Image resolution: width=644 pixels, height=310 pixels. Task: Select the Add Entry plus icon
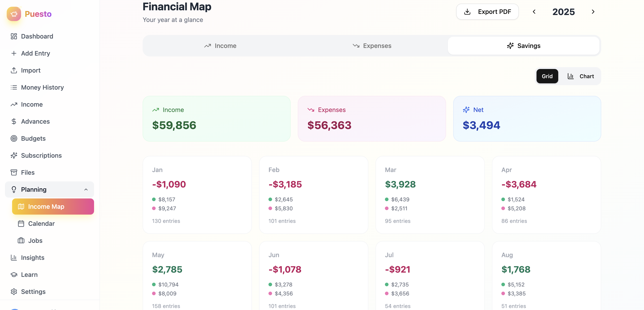coord(14,53)
